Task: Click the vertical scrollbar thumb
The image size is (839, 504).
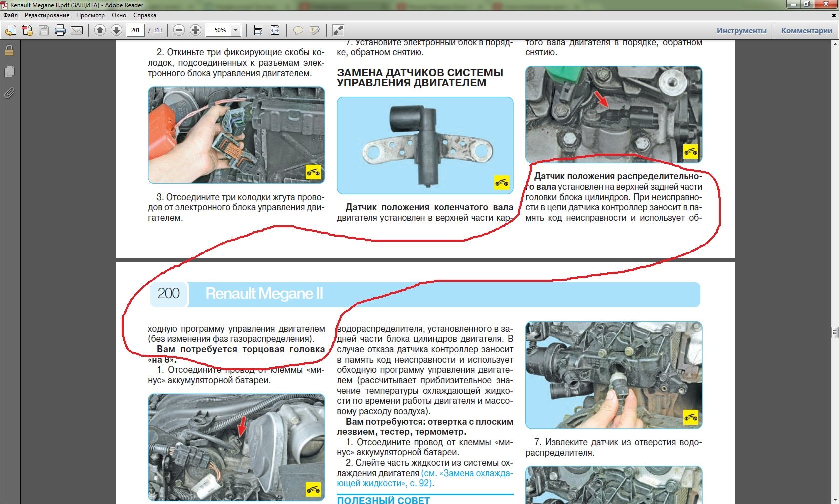Action: point(834,332)
